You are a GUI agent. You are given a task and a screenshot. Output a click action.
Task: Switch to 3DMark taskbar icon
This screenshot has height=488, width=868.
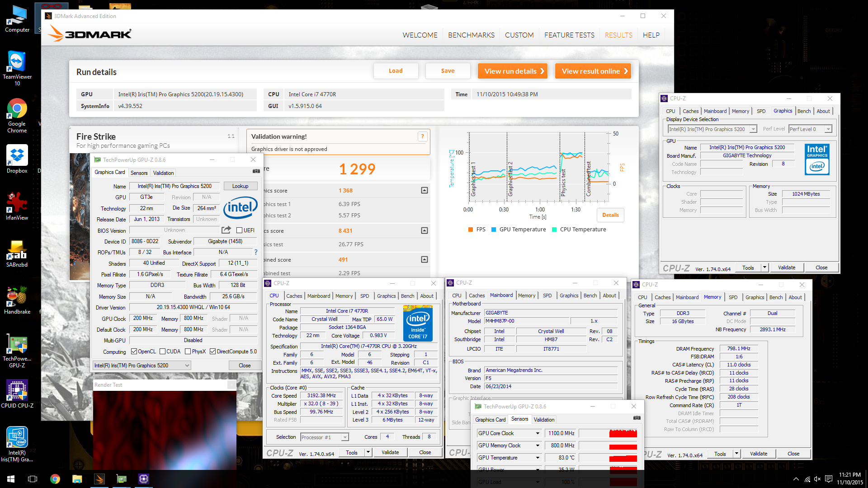click(x=99, y=479)
